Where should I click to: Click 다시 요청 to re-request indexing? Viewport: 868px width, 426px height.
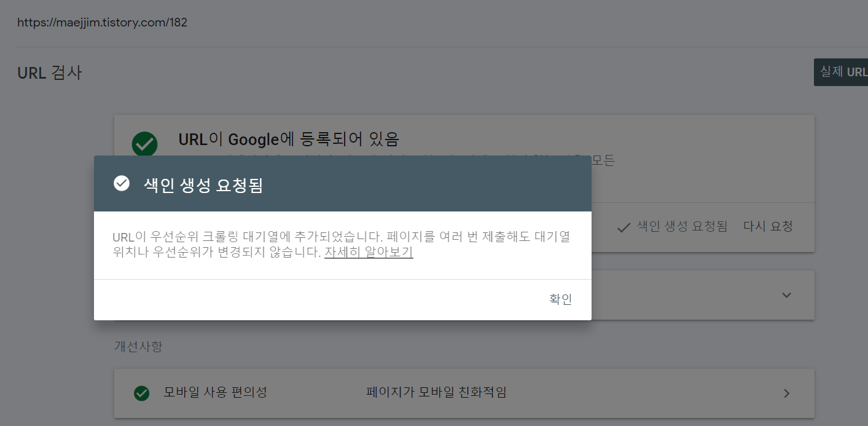pyautogui.click(x=768, y=226)
